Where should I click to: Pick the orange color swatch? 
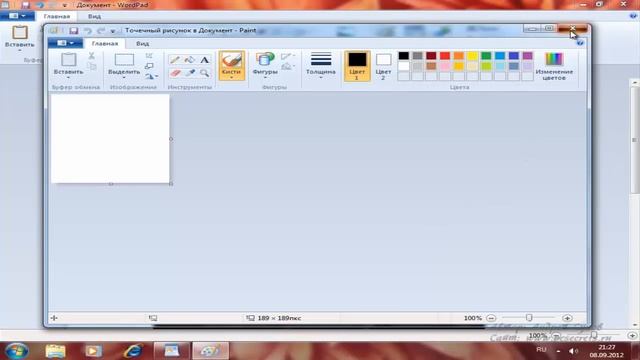click(x=459, y=56)
